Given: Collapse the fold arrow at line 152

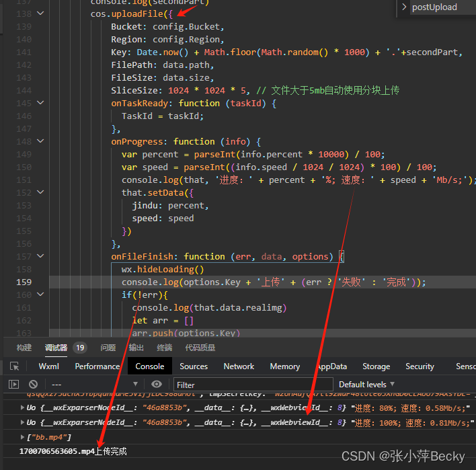Looking at the screenshot, I should tap(40, 192).
